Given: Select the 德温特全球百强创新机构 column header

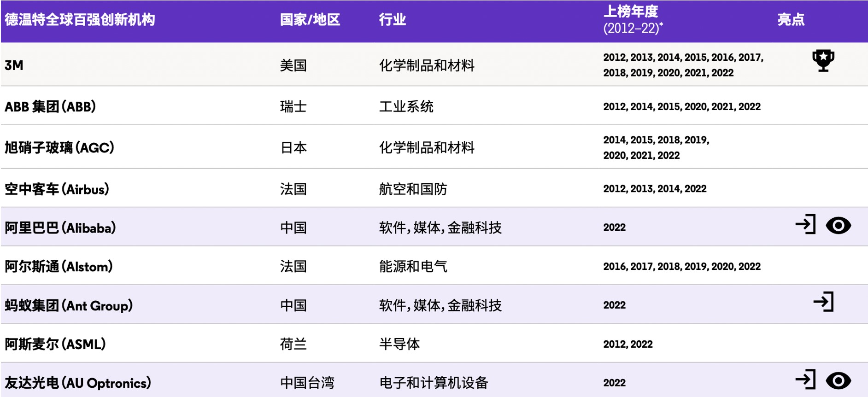Looking at the screenshot, I should [x=80, y=20].
